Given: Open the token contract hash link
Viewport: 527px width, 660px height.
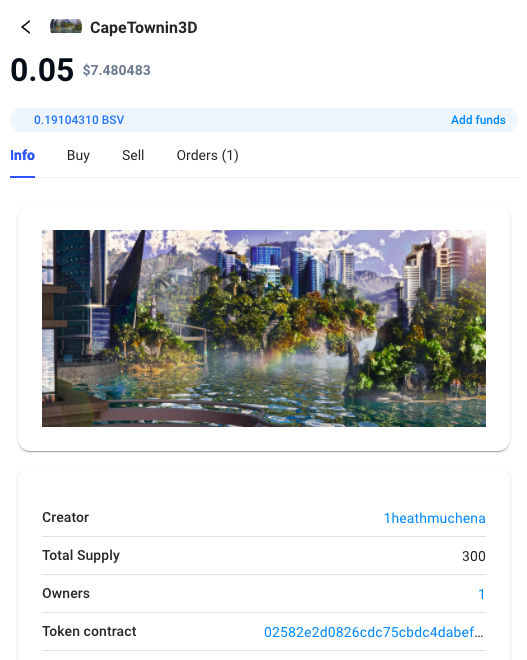Looking at the screenshot, I should [x=374, y=632].
